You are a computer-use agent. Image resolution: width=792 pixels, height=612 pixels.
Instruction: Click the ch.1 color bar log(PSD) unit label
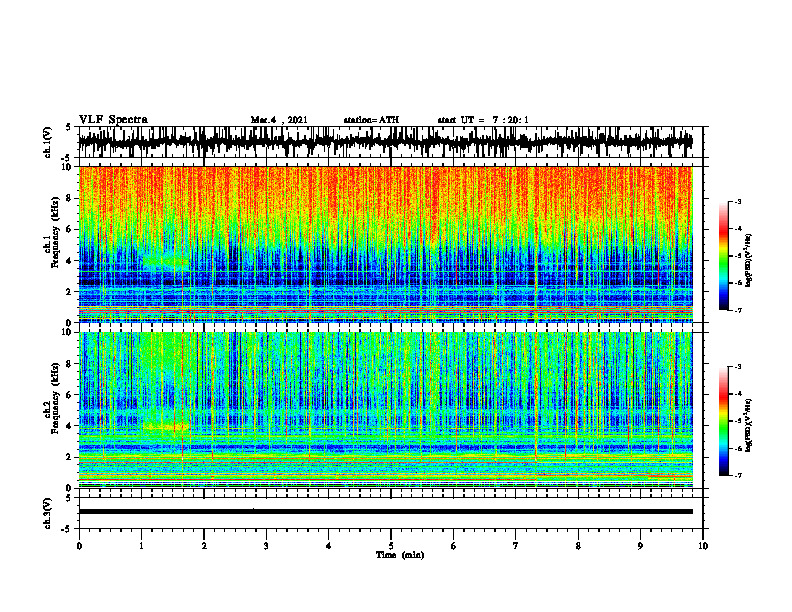pyautogui.click(x=749, y=260)
